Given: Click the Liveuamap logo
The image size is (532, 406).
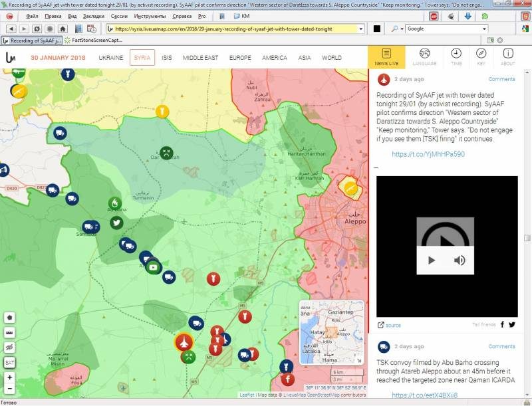Looking at the screenshot, I should [11, 58].
